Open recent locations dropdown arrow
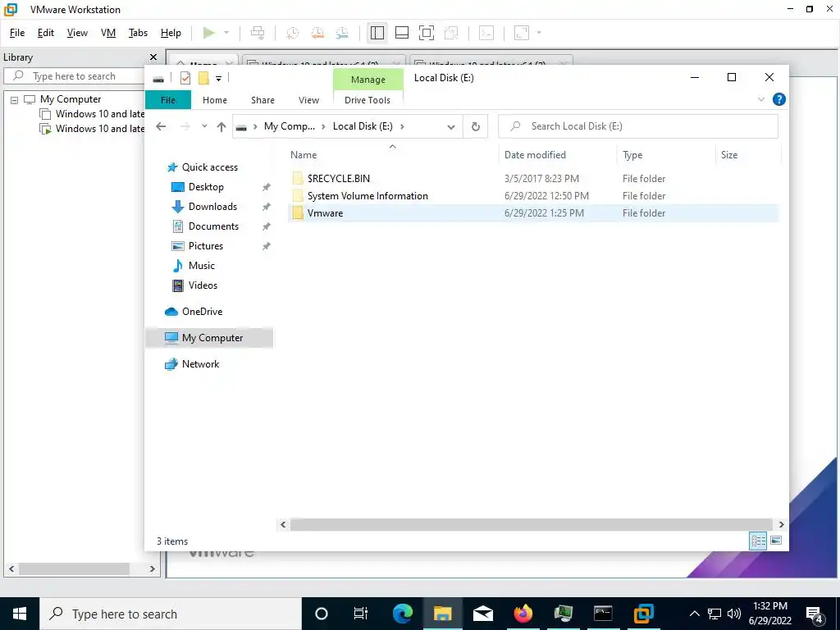This screenshot has height=630, width=840. (x=204, y=126)
